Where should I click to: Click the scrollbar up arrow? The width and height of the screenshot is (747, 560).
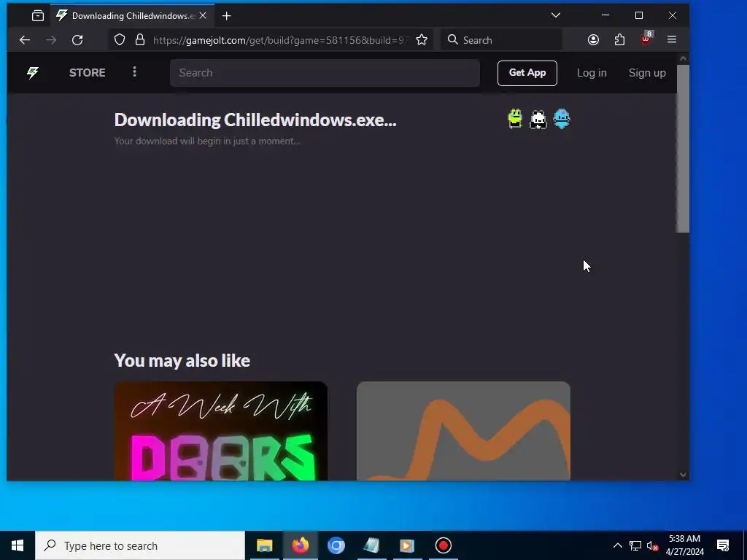pos(683,58)
